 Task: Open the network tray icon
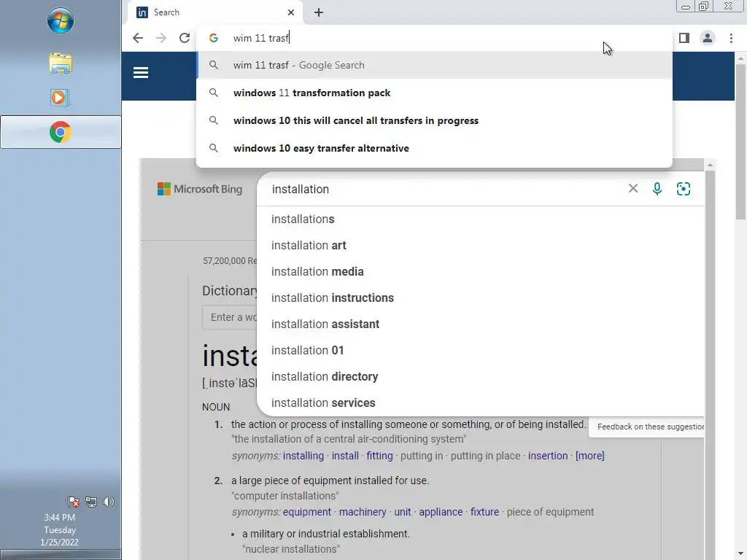tap(91, 502)
